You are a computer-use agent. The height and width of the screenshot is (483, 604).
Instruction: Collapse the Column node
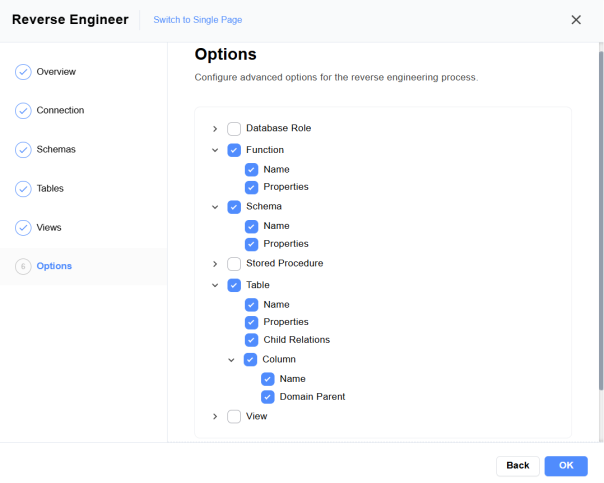pos(231,360)
